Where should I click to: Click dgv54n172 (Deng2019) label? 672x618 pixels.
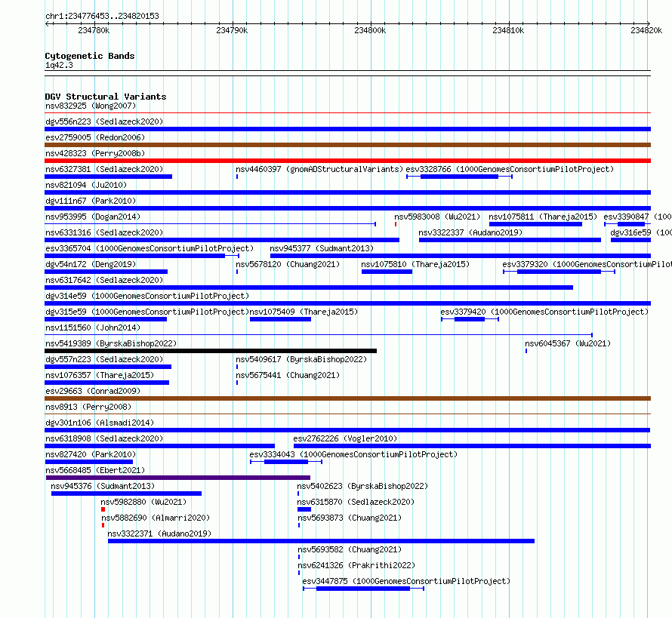coord(91,264)
